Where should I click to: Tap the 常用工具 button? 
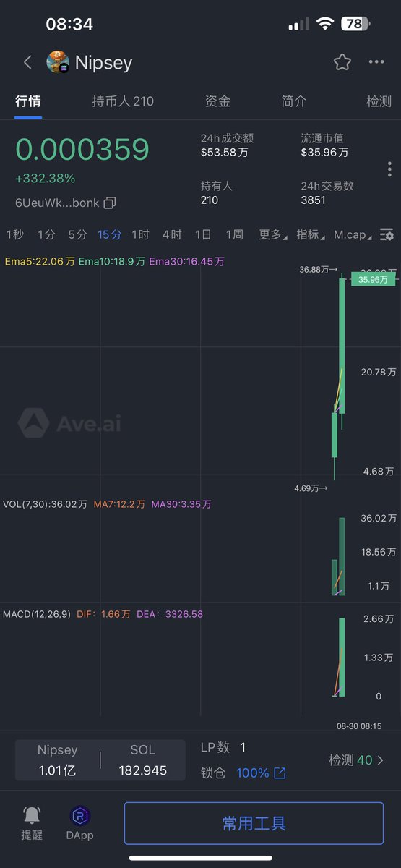click(x=254, y=823)
